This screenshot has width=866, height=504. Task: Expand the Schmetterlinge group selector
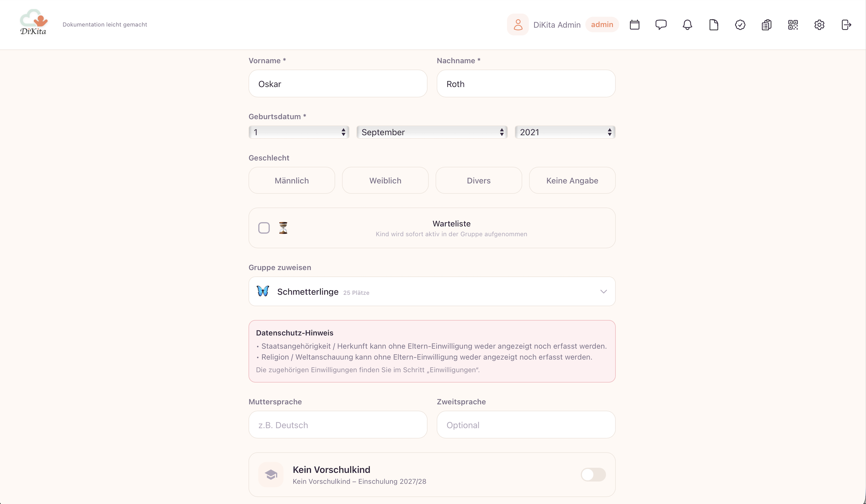tap(432, 291)
